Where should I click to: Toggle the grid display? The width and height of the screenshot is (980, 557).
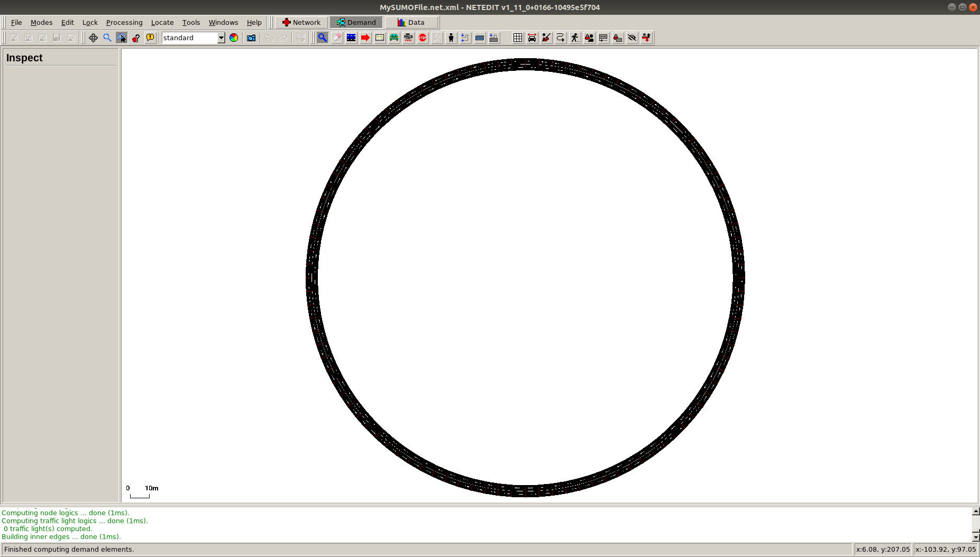point(518,38)
